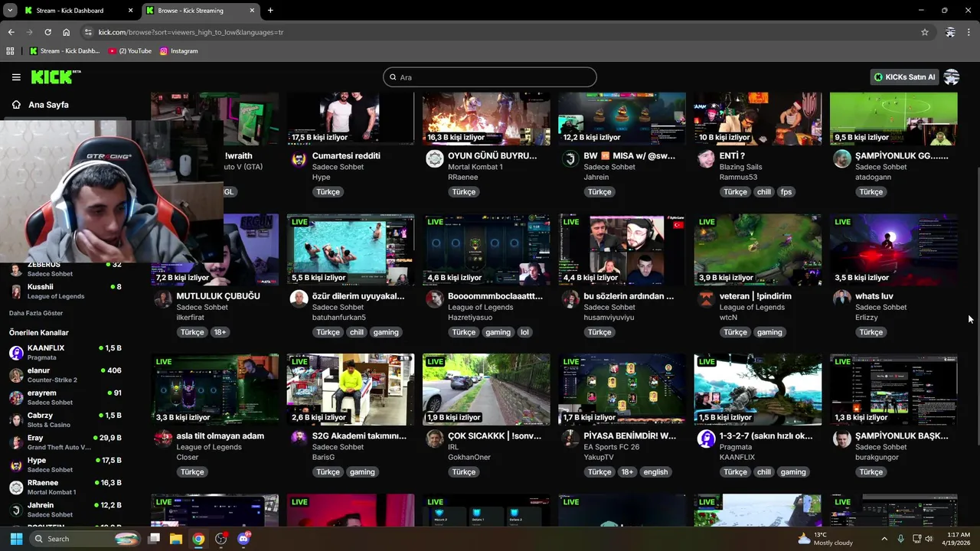Open the Kusshii sidebar channel row
Viewport: 980px width, 551px height.
point(65,292)
